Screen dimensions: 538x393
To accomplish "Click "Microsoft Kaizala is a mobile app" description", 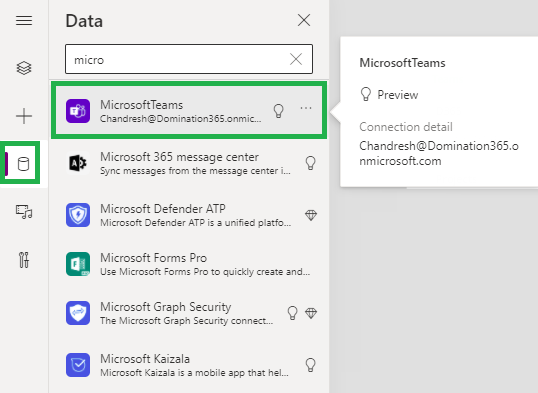I will pyautogui.click(x=194, y=373).
